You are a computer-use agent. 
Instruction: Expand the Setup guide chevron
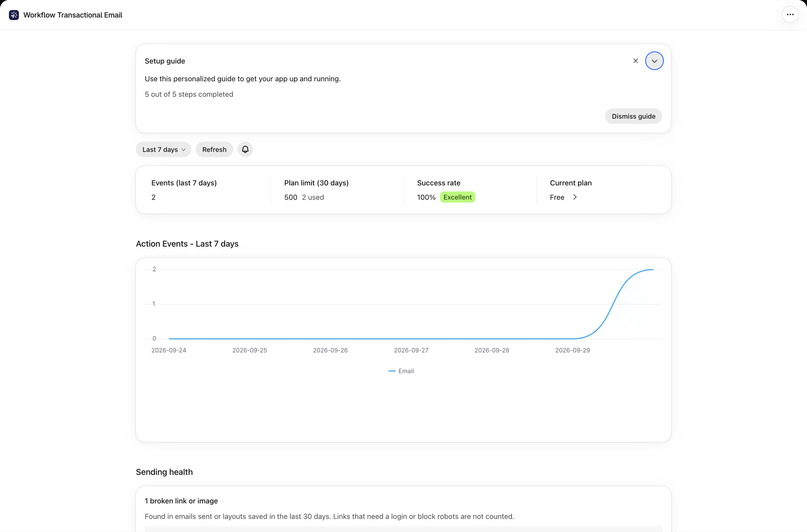(654, 61)
